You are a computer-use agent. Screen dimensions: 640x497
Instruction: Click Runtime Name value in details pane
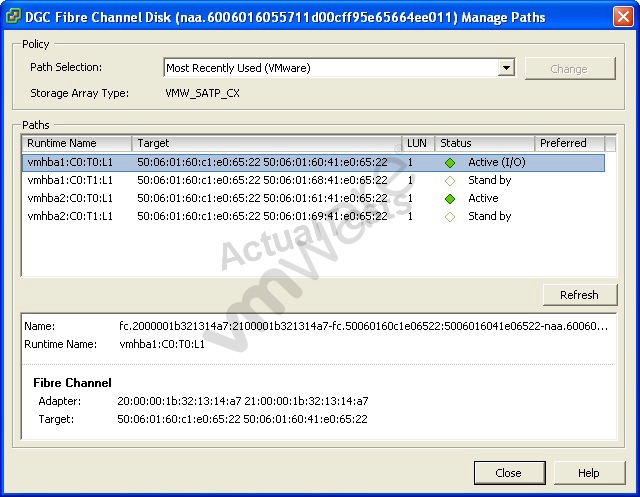tap(162, 344)
